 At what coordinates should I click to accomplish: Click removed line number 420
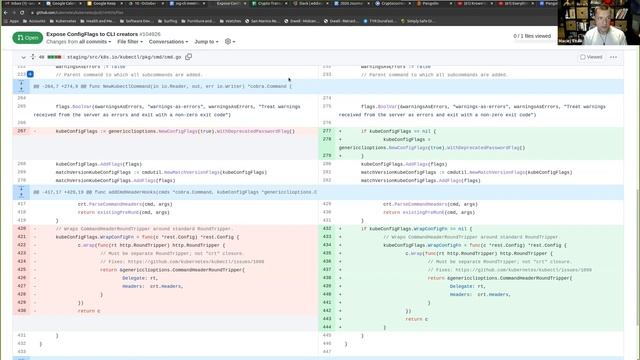[x=22, y=229]
